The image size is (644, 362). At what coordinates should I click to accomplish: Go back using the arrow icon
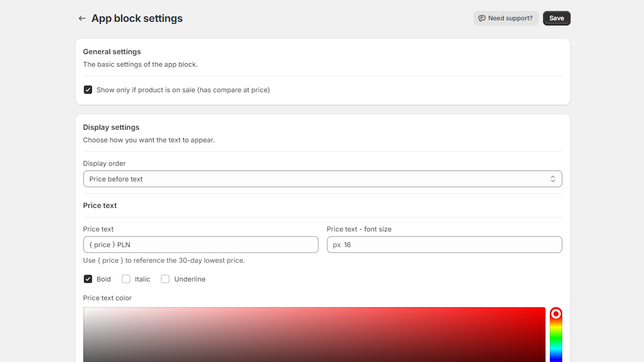point(82,18)
